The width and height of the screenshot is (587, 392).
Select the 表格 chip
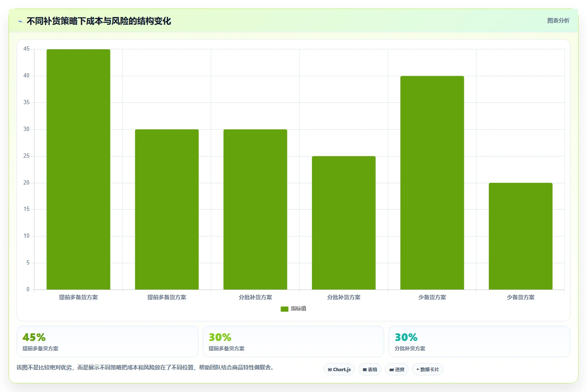[370, 369]
